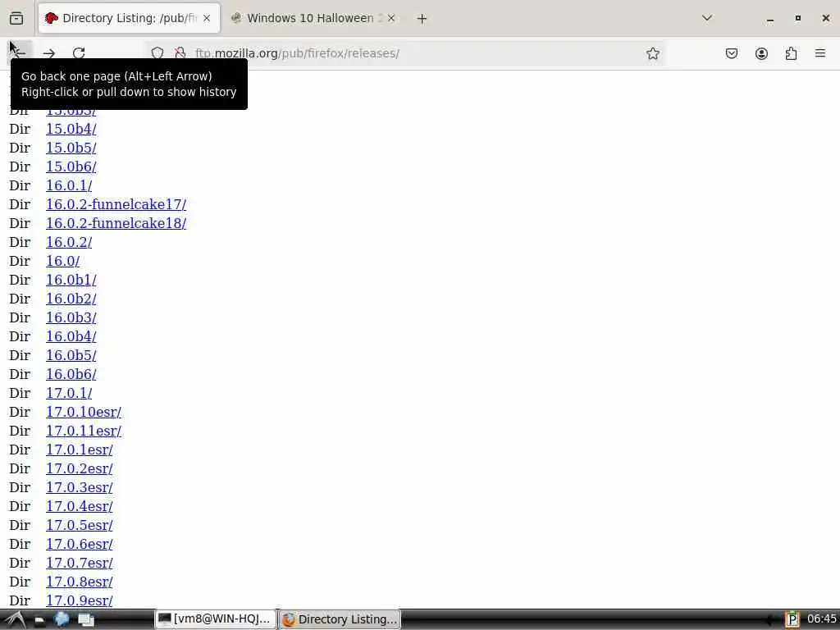Bookmark this page with the star icon
This screenshot has height=630, width=840.
click(x=652, y=53)
